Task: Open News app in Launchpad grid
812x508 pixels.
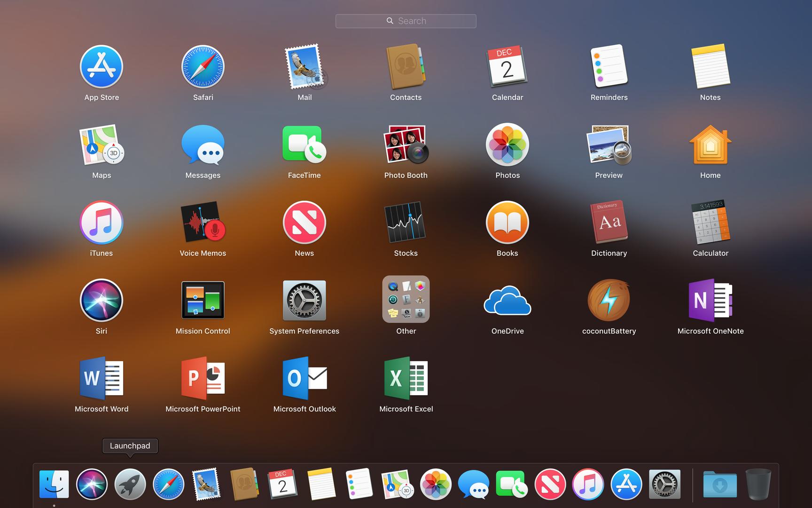Action: [304, 222]
